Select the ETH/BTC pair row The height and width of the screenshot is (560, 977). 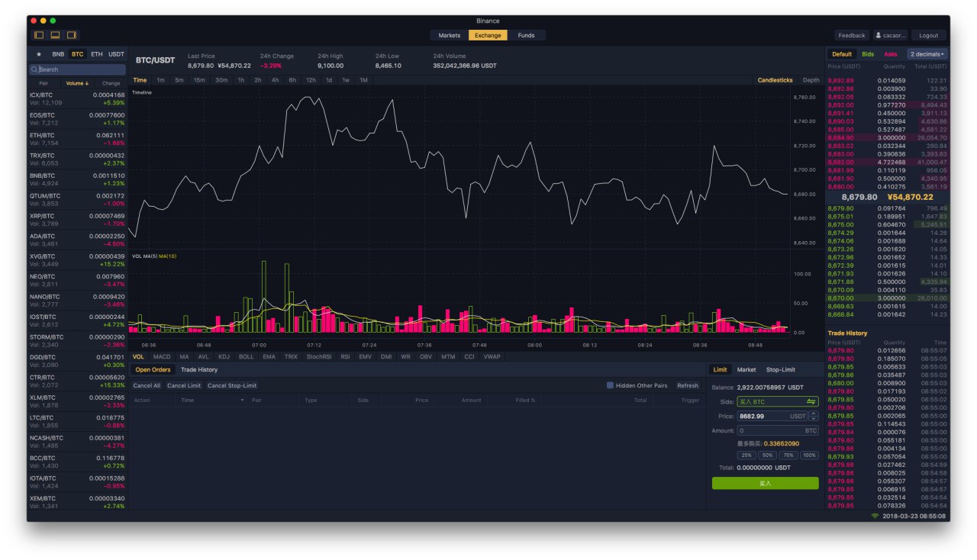[x=77, y=139]
